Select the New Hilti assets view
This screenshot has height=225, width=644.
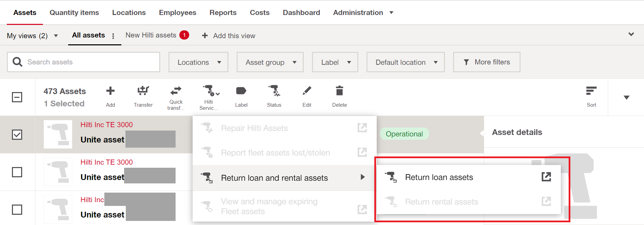click(151, 35)
